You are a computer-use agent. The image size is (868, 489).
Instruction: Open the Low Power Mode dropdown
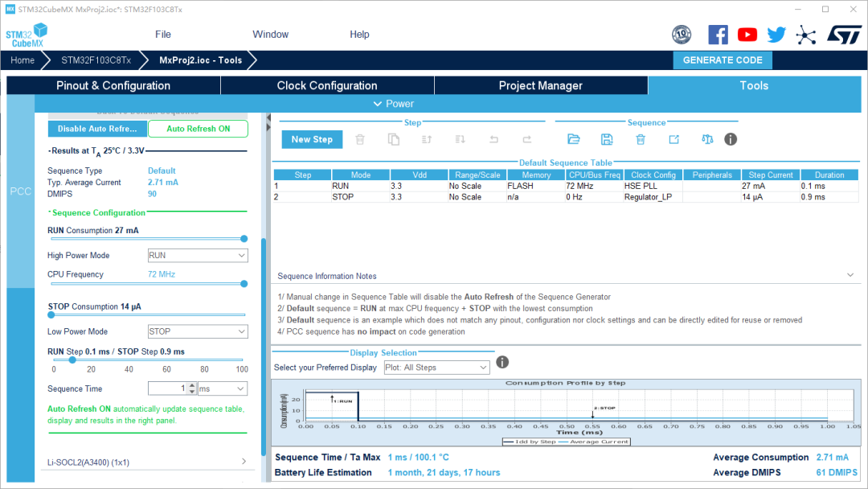click(x=198, y=331)
